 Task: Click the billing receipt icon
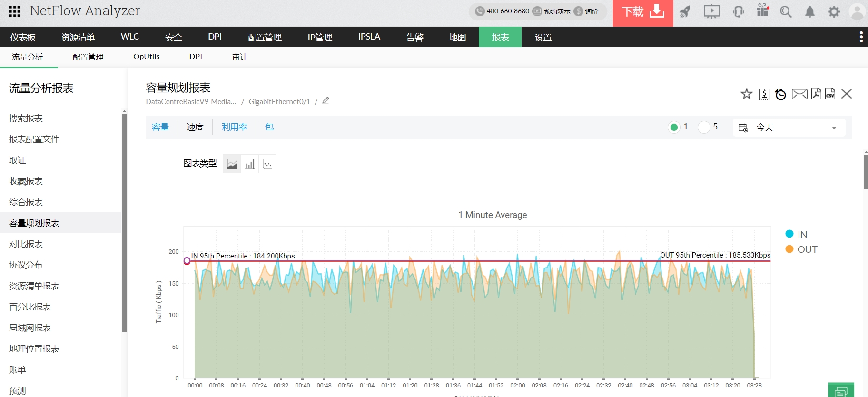[764, 94]
